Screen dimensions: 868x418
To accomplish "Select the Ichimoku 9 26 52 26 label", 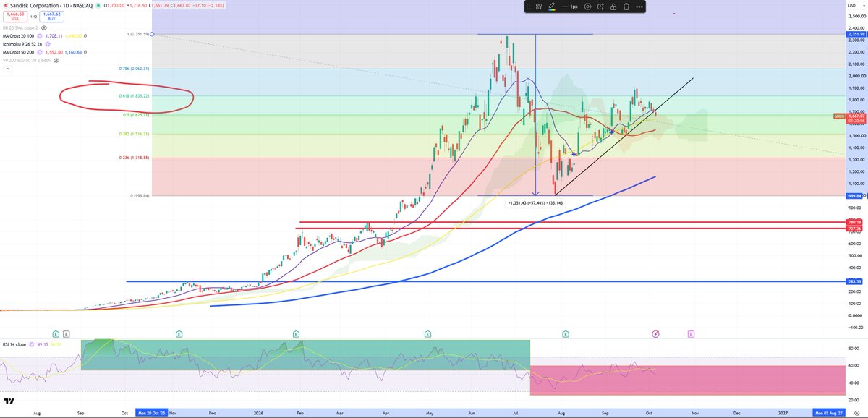I will click(x=22, y=44).
